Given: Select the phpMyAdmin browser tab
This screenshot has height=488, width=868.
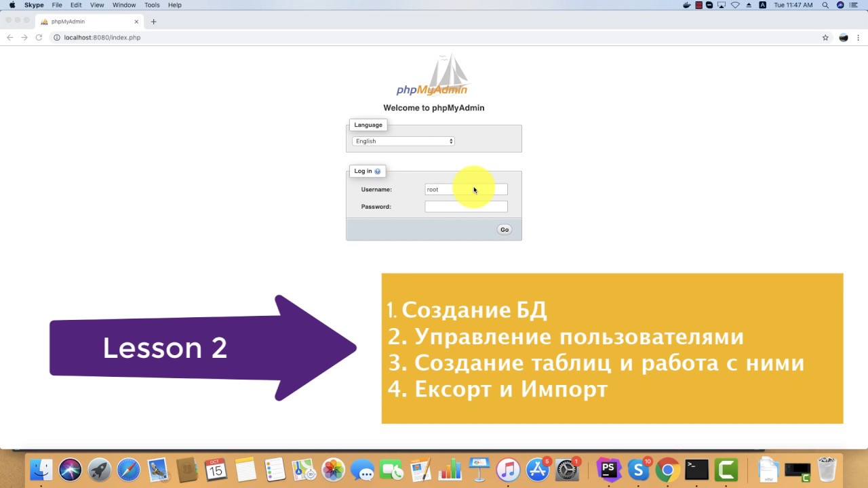Looking at the screenshot, I should pyautogui.click(x=88, y=22).
